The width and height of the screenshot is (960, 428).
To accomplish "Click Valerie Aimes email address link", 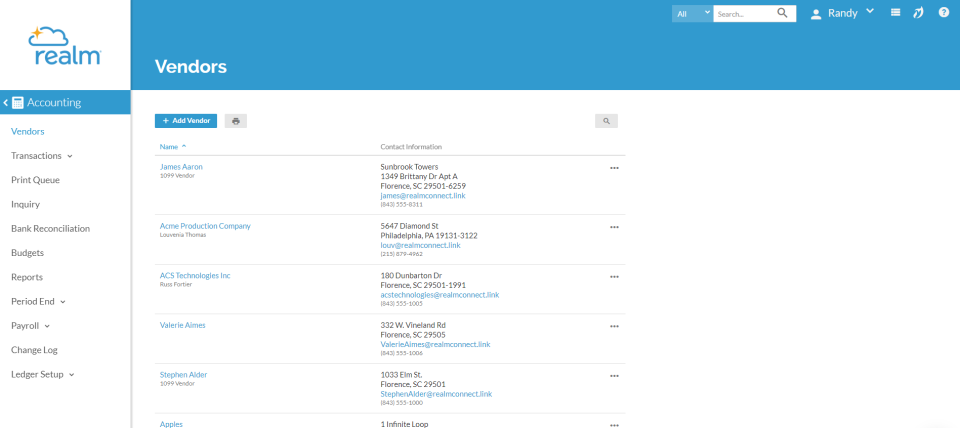I will click(x=435, y=344).
